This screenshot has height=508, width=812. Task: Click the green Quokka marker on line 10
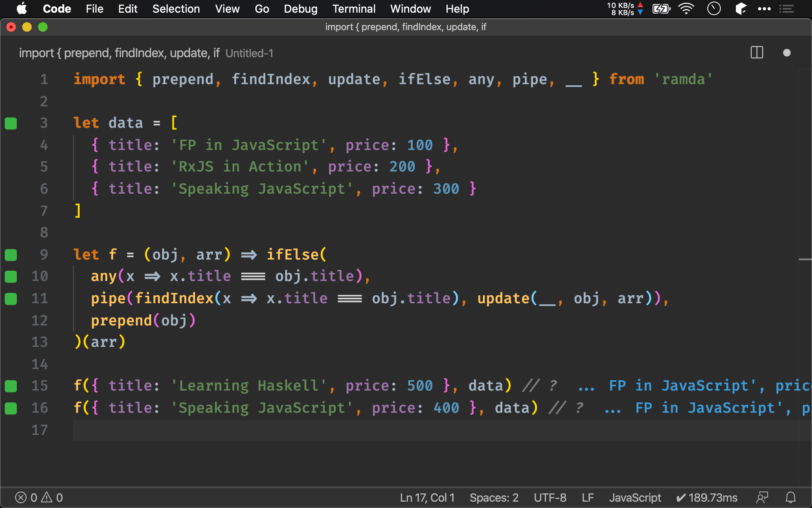click(11, 277)
